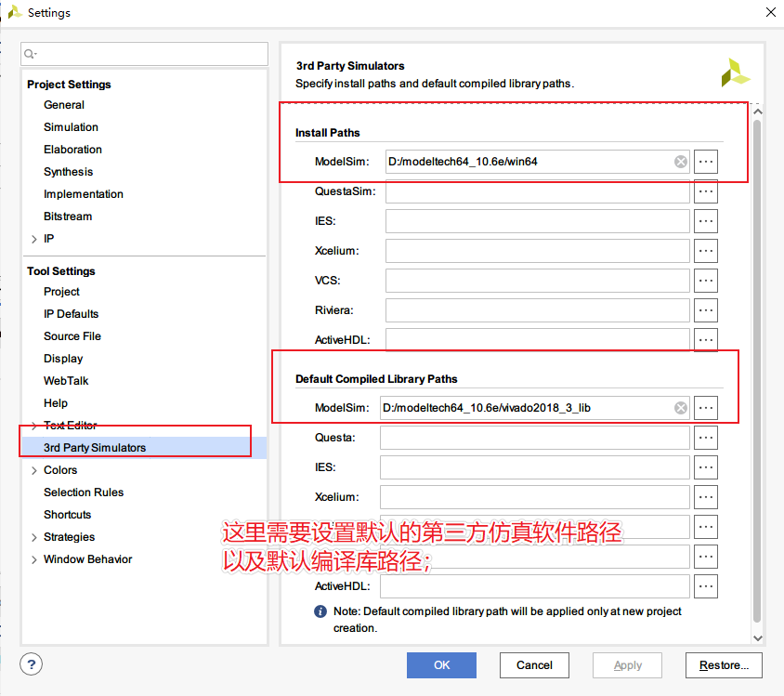Expand the Colors node

point(34,470)
